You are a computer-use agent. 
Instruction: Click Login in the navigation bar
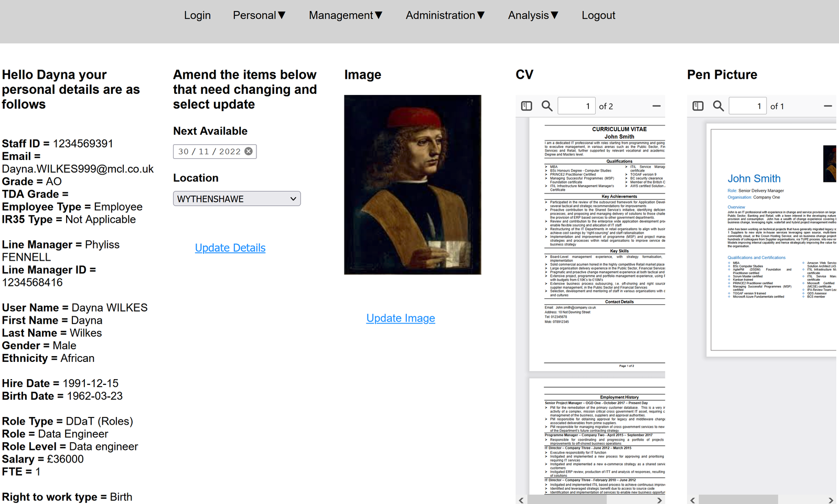[197, 15]
